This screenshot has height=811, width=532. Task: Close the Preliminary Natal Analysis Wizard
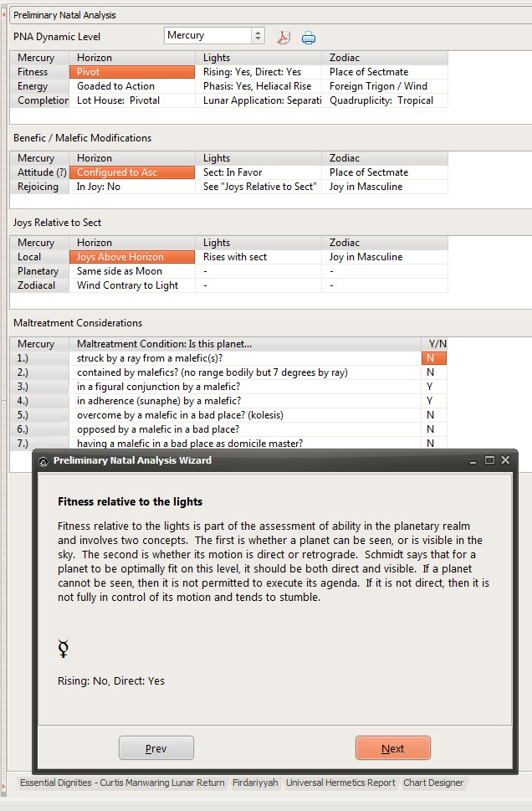(505, 459)
